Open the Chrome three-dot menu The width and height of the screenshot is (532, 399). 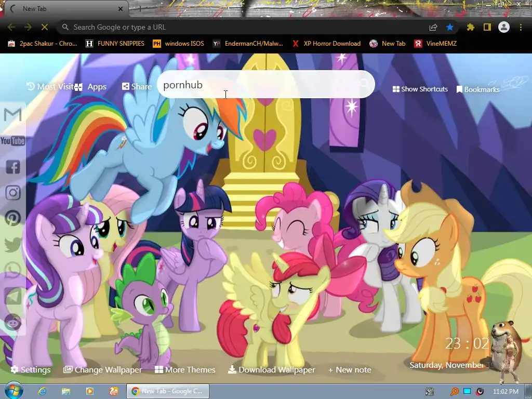coord(521,27)
